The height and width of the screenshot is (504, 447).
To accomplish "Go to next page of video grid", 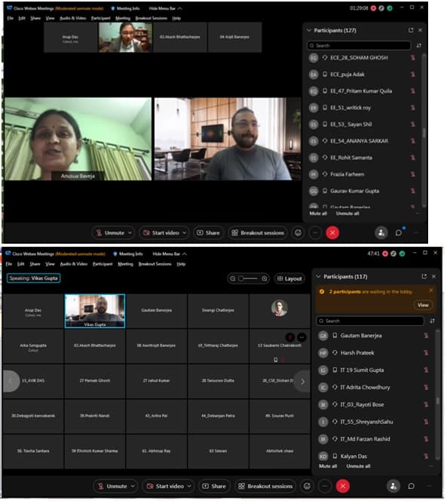I will pyautogui.click(x=302, y=382).
